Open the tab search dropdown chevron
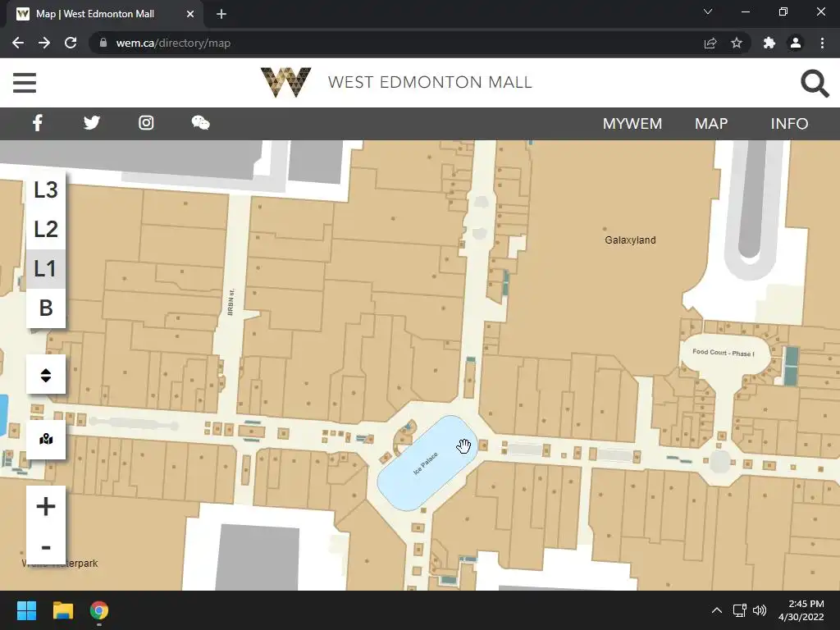This screenshot has height=630, width=840. click(x=708, y=11)
